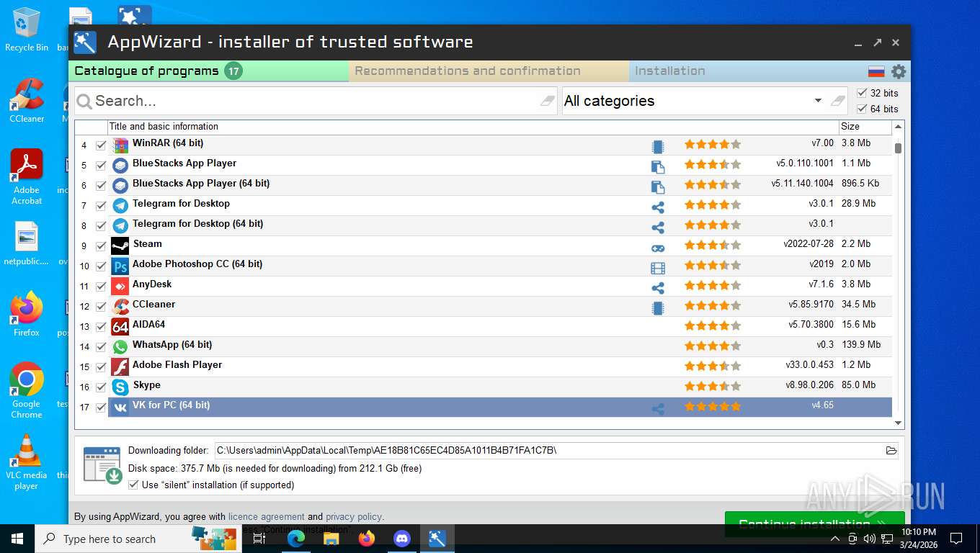The image size is (980, 553).
Task: Uncheck the 32 bits filter
Action: pyautogui.click(x=862, y=93)
